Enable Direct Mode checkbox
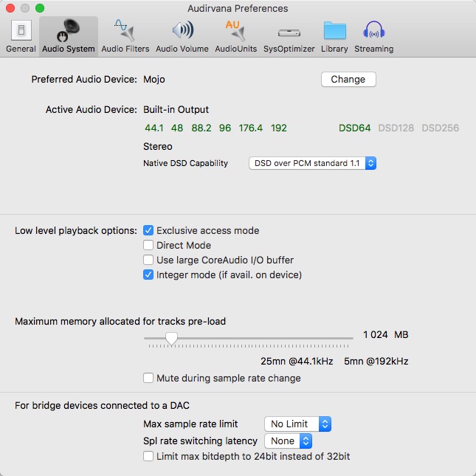 [x=148, y=245]
